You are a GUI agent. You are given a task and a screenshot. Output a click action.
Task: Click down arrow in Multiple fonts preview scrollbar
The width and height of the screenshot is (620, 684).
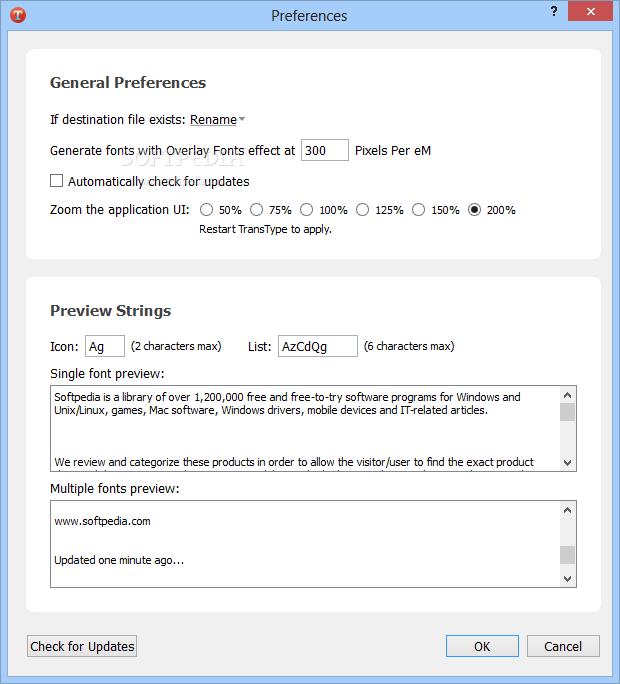click(x=567, y=578)
